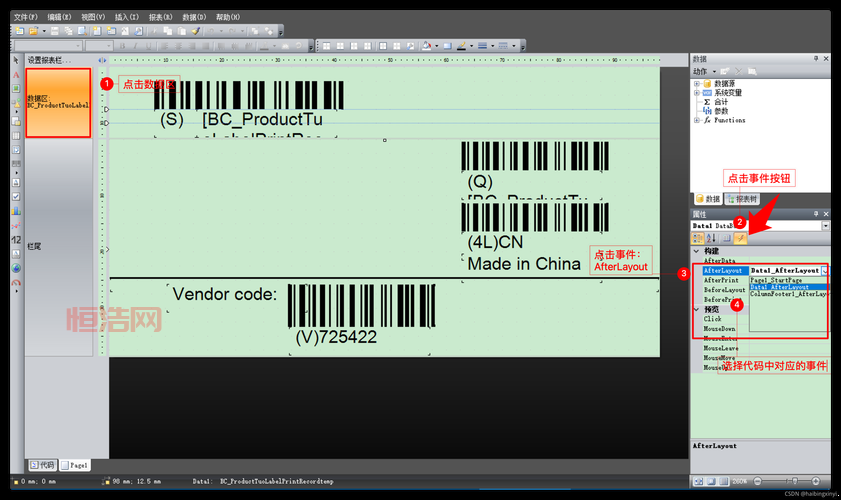The image size is (841, 500).
Task: Open the 文件(F) menu
Action: pos(26,17)
